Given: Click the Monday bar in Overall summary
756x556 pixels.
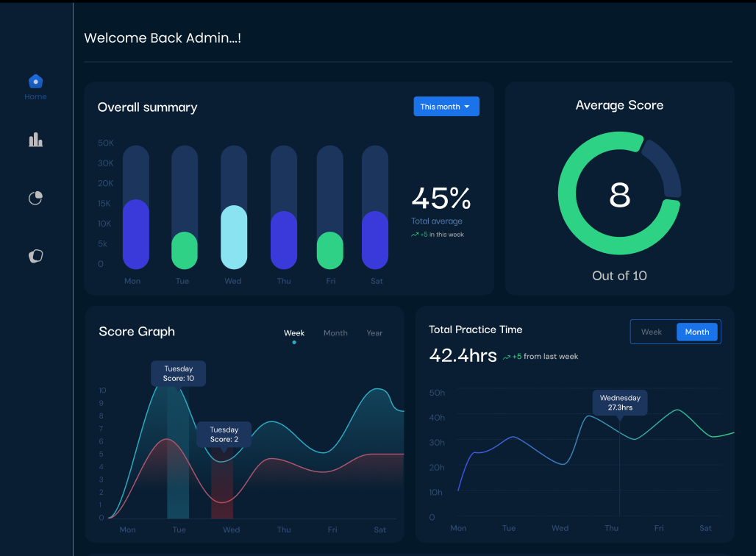Looking at the screenshot, I should 136,234.
